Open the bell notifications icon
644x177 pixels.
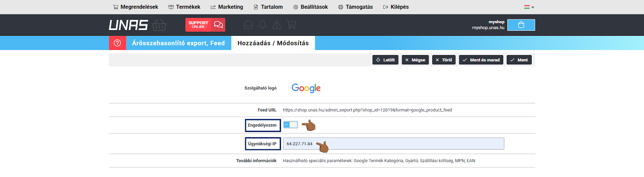(262, 25)
